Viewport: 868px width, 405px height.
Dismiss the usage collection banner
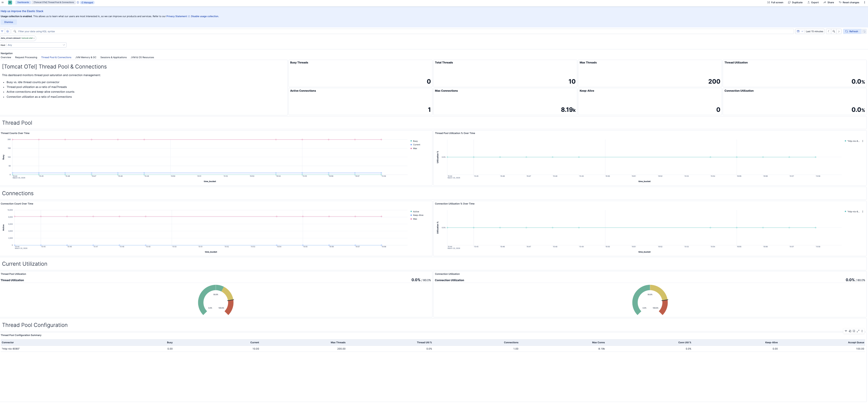pos(9,22)
